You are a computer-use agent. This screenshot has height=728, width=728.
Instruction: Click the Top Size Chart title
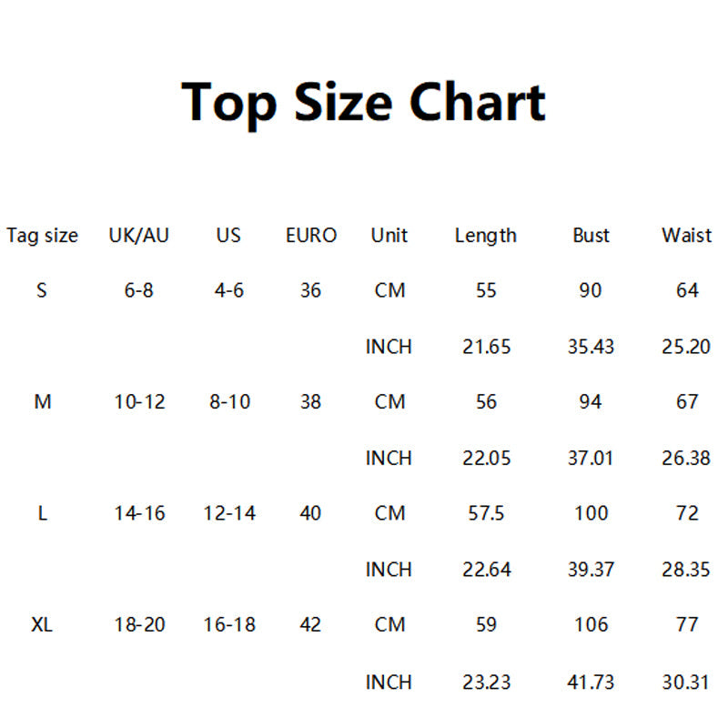[363, 104]
